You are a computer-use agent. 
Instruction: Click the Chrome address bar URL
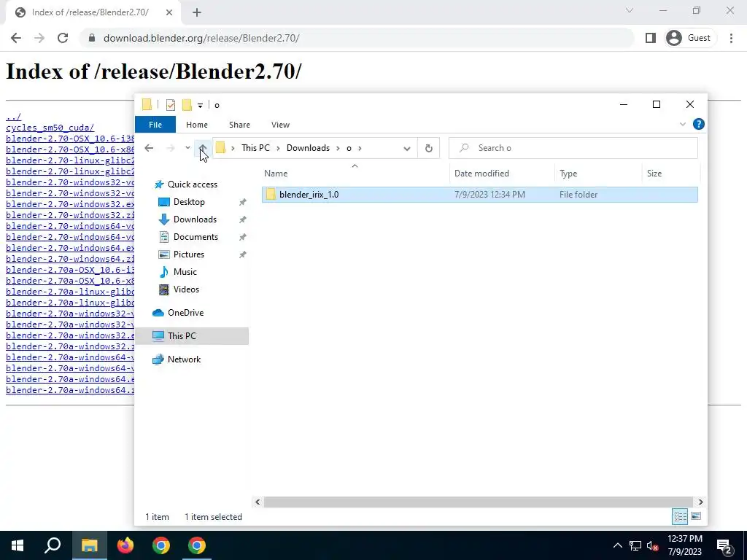(x=201, y=38)
